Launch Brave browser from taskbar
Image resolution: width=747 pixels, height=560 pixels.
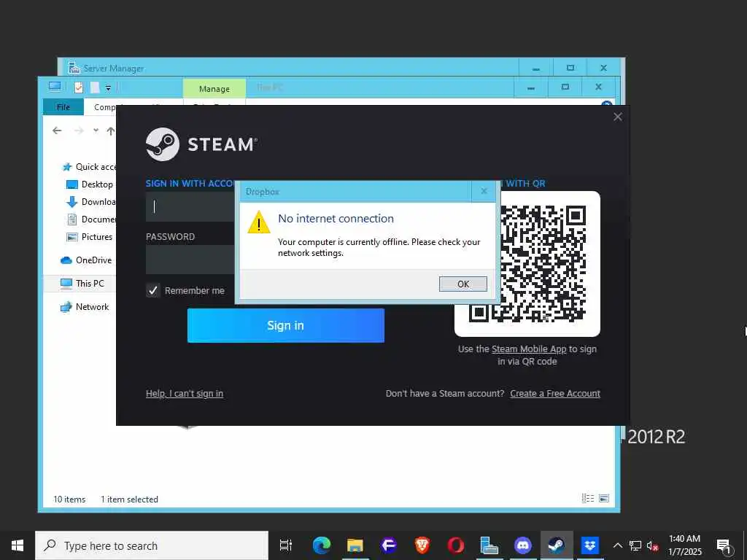[x=422, y=545]
